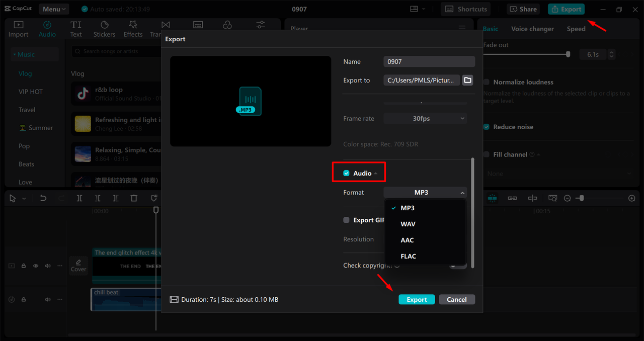Click the Export button in the dialog
The height and width of the screenshot is (341, 644).
[417, 299]
